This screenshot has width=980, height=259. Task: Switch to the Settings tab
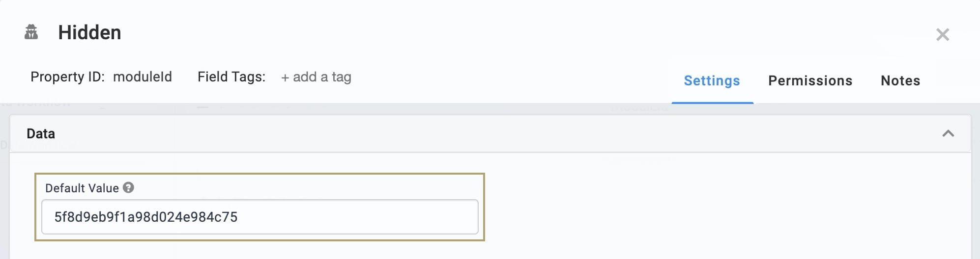pos(712,80)
